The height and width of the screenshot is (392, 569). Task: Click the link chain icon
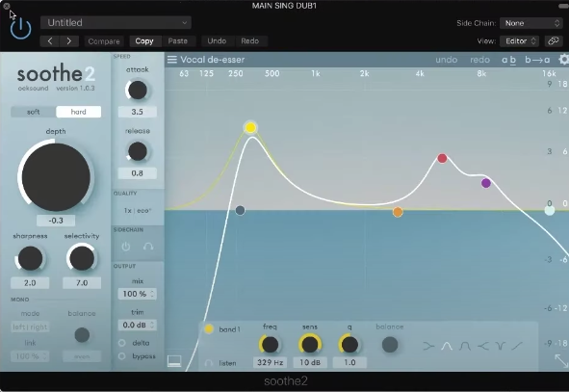[x=553, y=41]
